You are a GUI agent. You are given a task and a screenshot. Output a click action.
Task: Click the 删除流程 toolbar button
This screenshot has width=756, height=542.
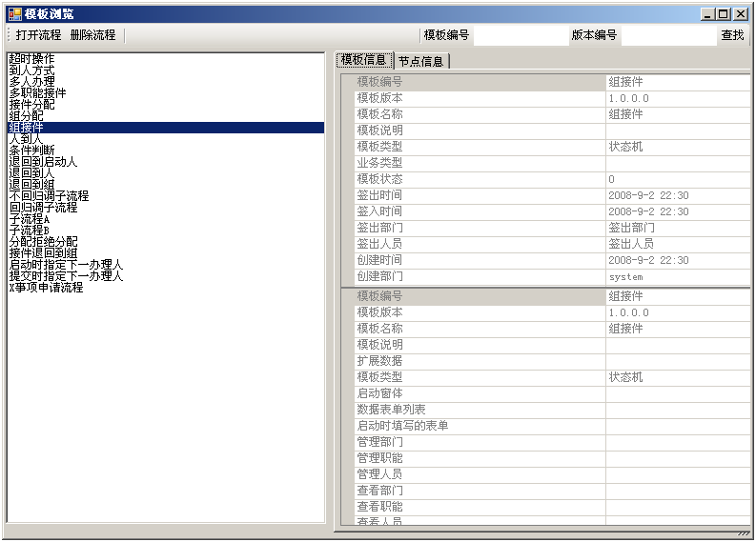(92, 35)
